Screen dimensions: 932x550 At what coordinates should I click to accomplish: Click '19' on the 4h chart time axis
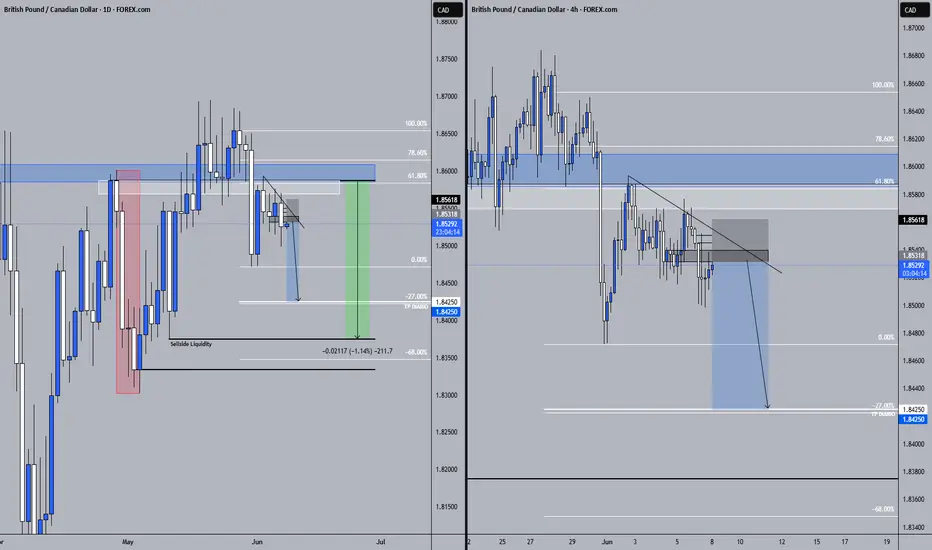[x=886, y=542]
